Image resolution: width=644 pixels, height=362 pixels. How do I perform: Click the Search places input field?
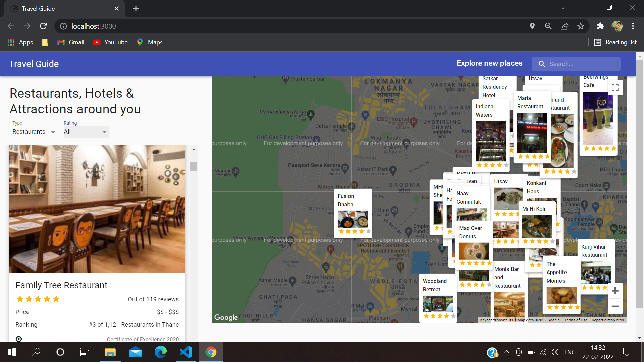[x=576, y=64]
